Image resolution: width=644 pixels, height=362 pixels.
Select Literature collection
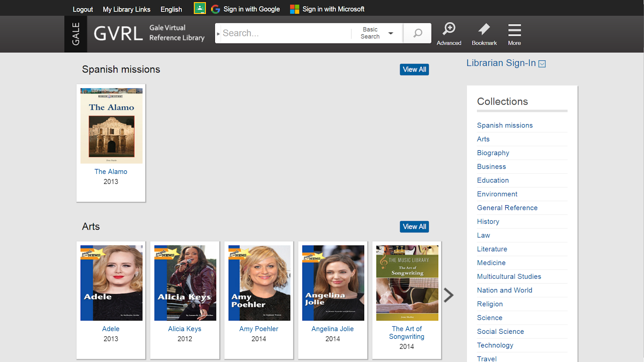coord(492,249)
